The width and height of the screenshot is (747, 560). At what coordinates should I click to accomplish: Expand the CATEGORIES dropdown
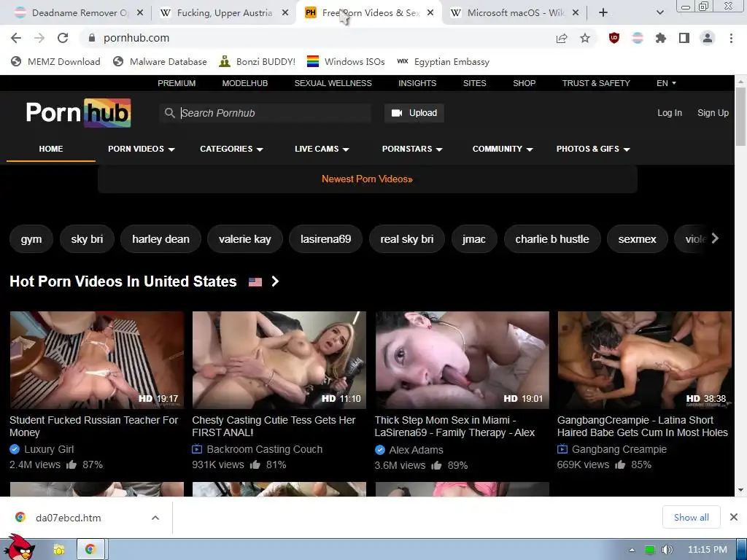[231, 149]
